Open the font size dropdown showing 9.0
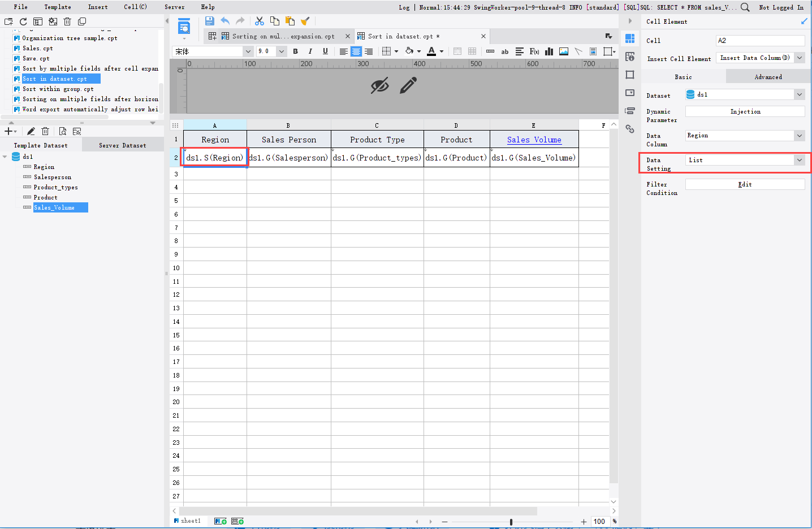Screen dimensions: 812x529 click(282, 51)
